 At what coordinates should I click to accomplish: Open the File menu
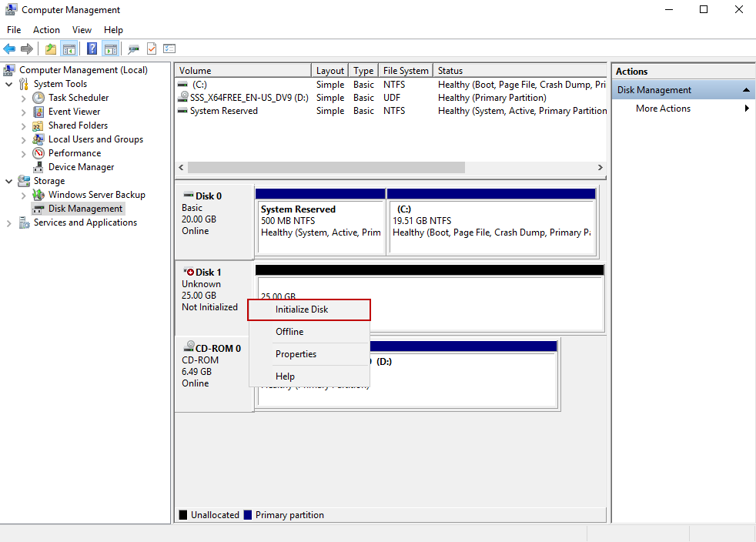(14, 30)
